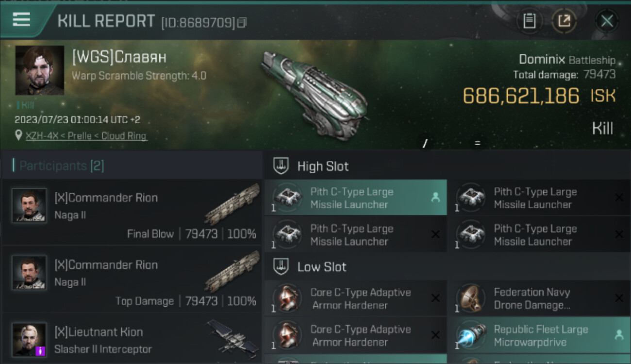Open Lieutnant Kion's portrait
Image resolution: width=631 pixels, height=364 pixels.
pyautogui.click(x=29, y=340)
